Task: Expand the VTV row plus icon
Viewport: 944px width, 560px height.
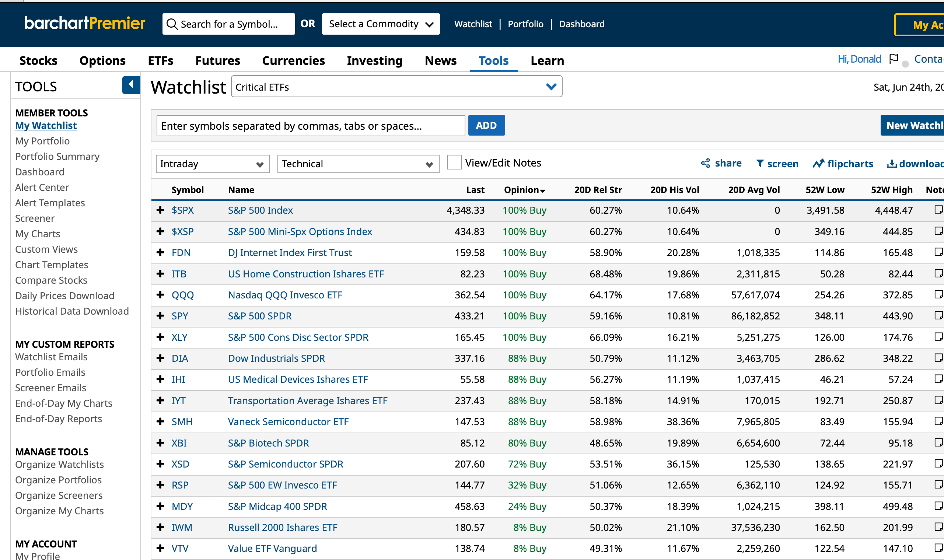Action: pyautogui.click(x=160, y=548)
